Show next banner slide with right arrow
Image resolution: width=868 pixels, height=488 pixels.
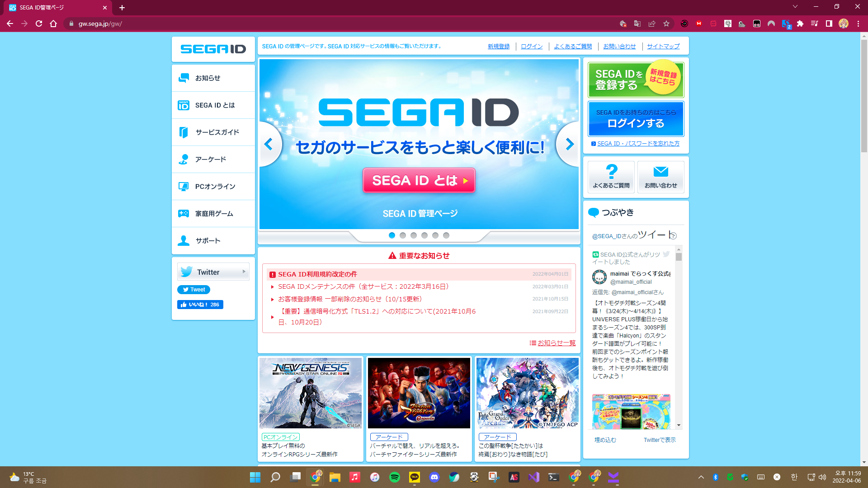[x=569, y=144]
